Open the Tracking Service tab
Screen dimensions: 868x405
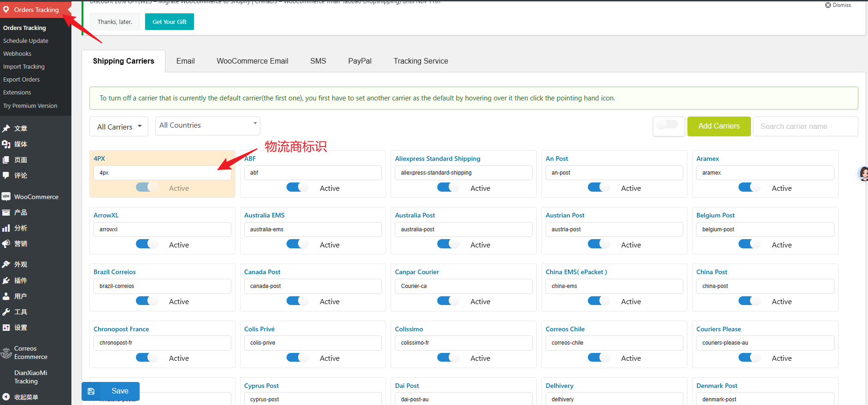pyautogui.click(x=420, y=61)
